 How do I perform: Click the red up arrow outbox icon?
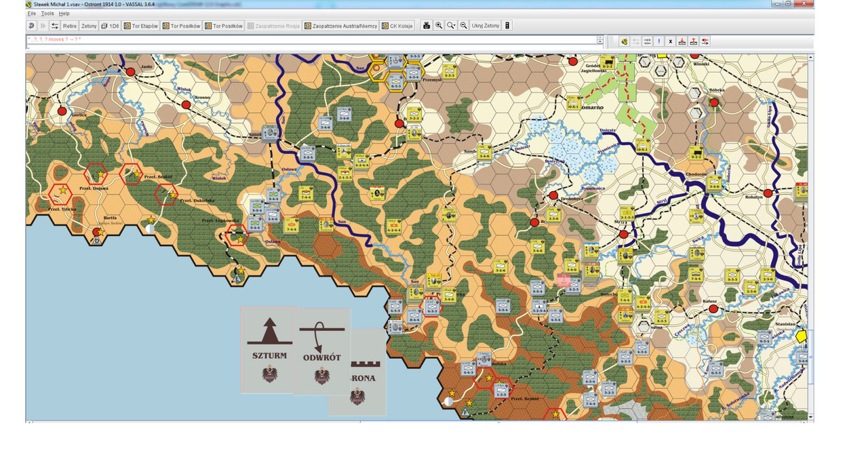tap(693, 41)
